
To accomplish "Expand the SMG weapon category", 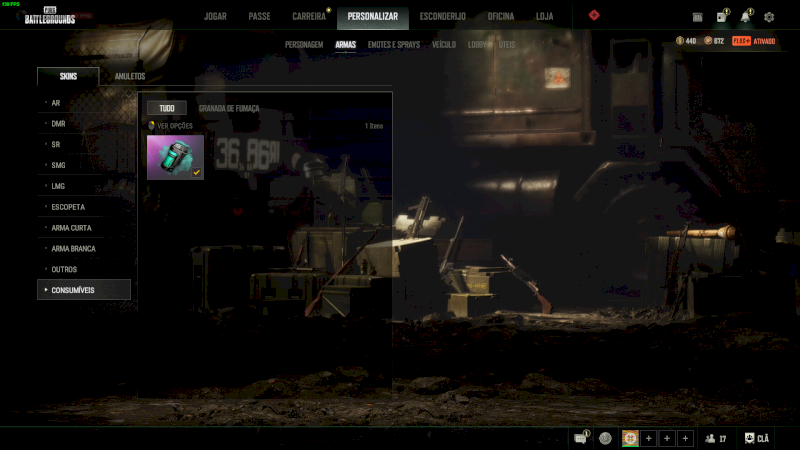I will 84,165.
